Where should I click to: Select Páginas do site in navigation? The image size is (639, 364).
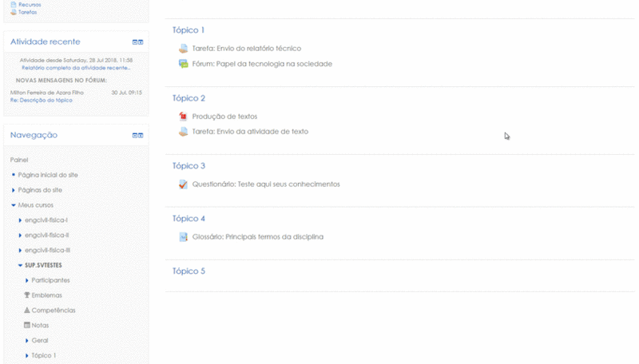point(40,190)
